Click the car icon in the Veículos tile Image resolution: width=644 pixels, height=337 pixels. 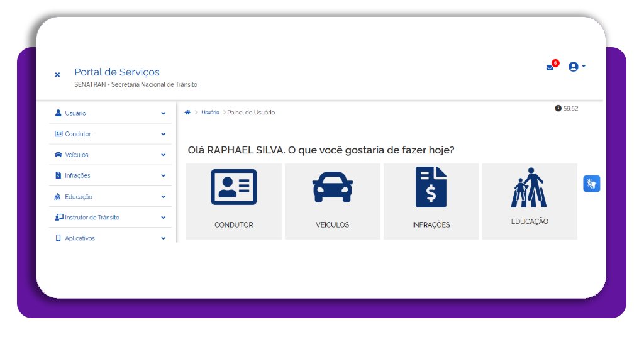pyautogui.click(x=332, y=187)
